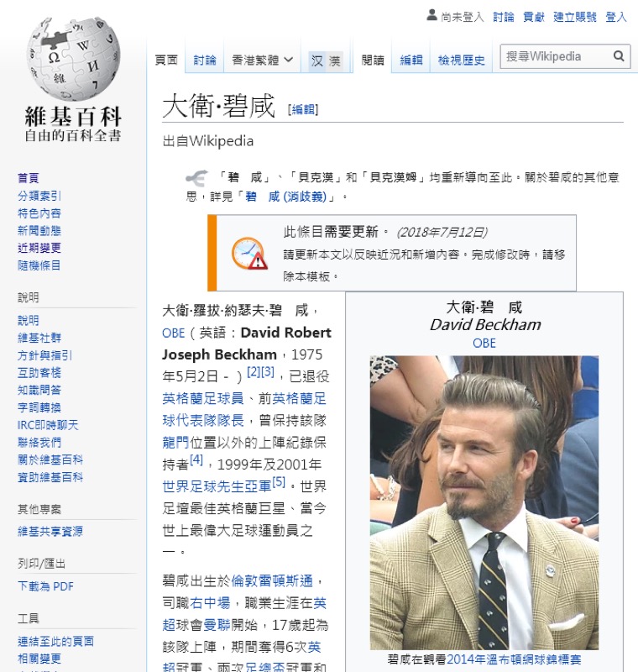Click footnote reference [5]

[x=279, y=481]
